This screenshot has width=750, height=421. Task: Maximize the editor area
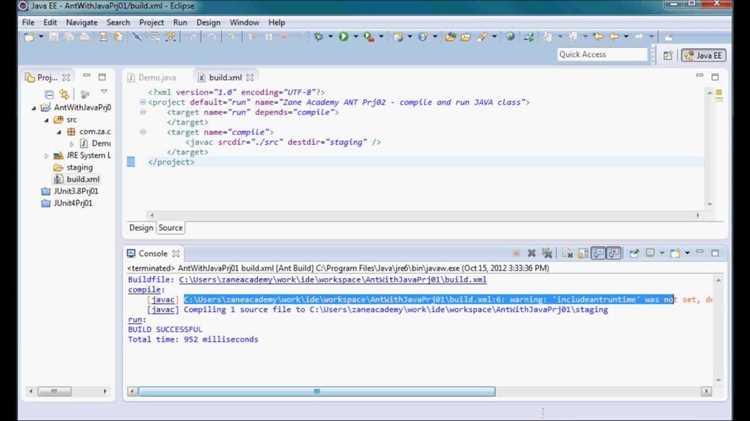pyautogui.click(x=715, y=77)
